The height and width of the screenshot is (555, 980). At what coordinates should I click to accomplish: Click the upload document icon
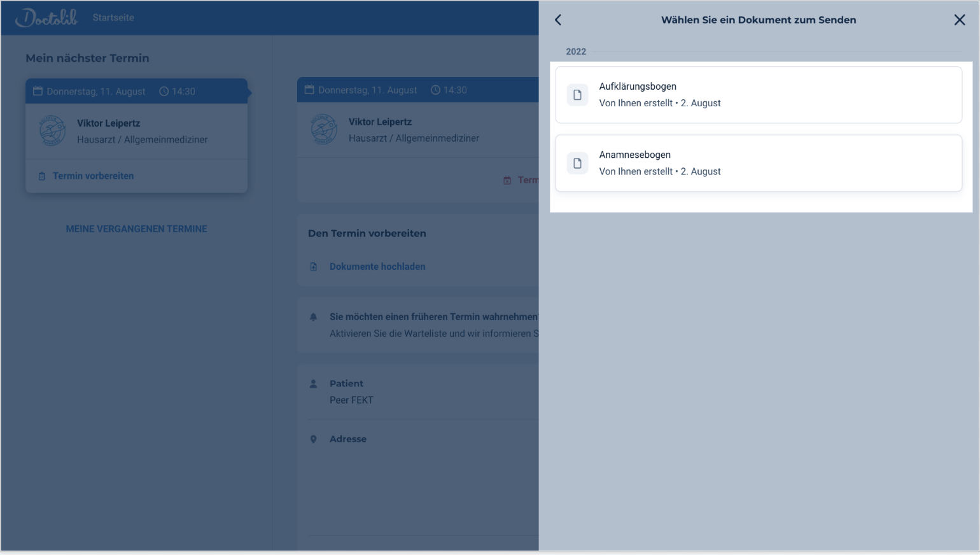(313, 267)
